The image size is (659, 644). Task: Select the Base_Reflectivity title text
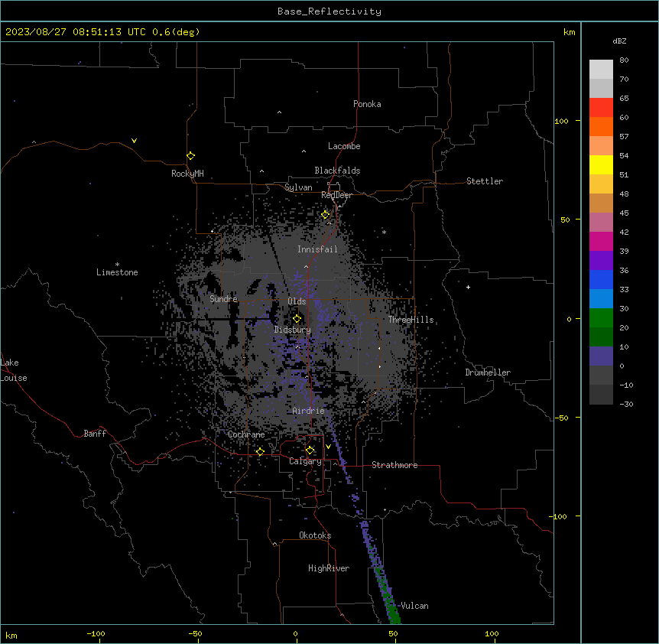[x=329, y=11]
